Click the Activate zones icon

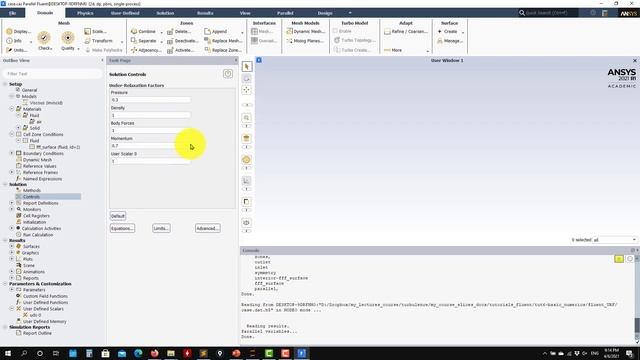(170, 50)
